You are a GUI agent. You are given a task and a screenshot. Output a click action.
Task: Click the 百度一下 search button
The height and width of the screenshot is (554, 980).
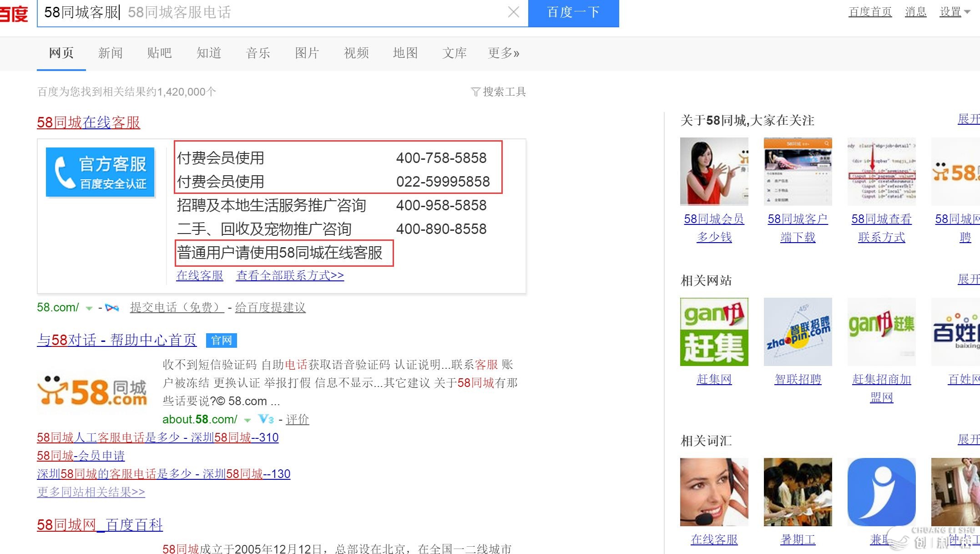pyautogui.click(x=573, y=13)
